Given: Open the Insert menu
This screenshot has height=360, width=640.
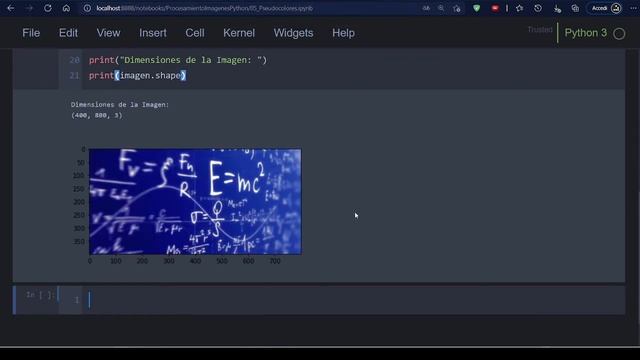Looking at the screenshot, I should [x=153, y=33].
